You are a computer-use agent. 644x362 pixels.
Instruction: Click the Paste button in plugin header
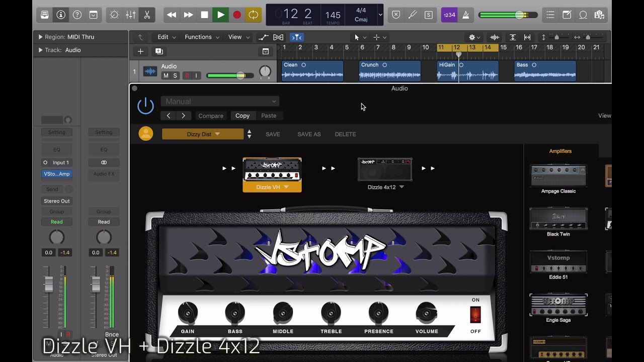pos(269,116)
